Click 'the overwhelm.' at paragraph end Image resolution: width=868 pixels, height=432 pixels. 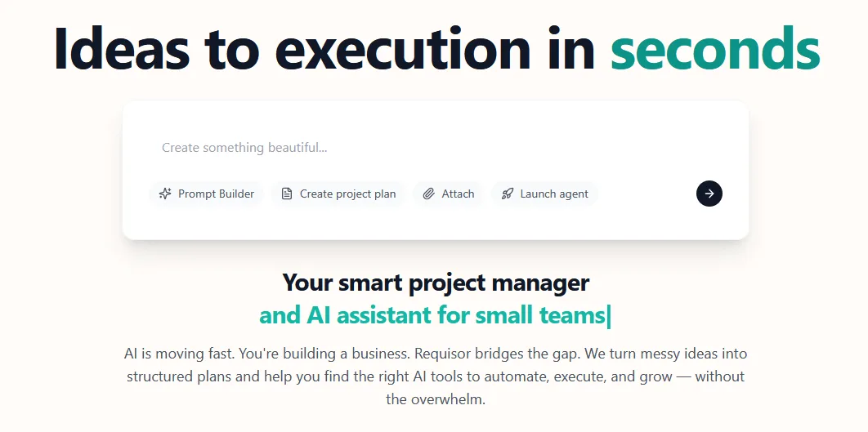coord(435,399)
